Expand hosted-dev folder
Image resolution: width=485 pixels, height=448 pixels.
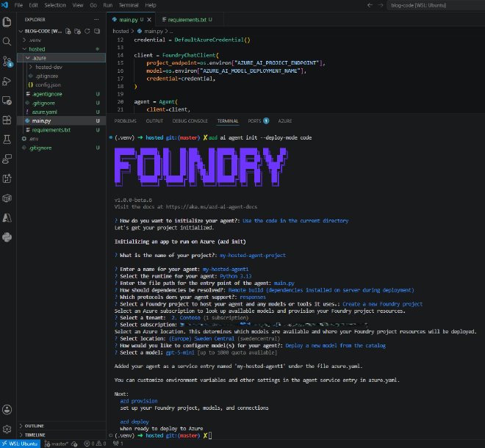(61, 67)
